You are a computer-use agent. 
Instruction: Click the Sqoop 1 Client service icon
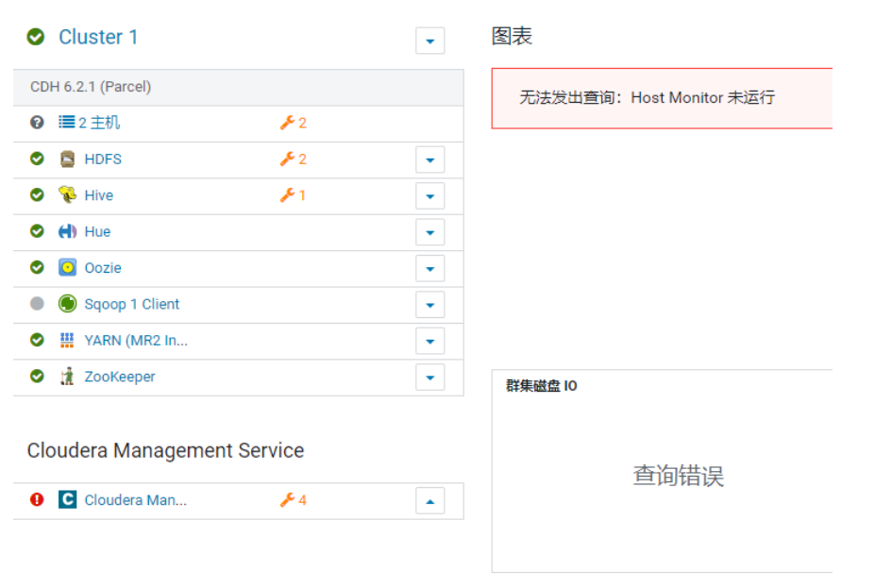(x=67, y=304)
